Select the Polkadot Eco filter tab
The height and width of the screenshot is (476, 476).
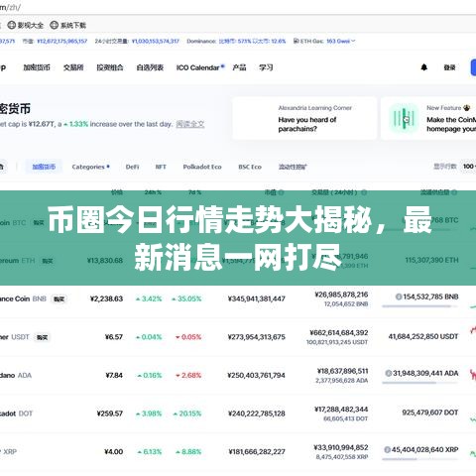click(x=202, y=167)
